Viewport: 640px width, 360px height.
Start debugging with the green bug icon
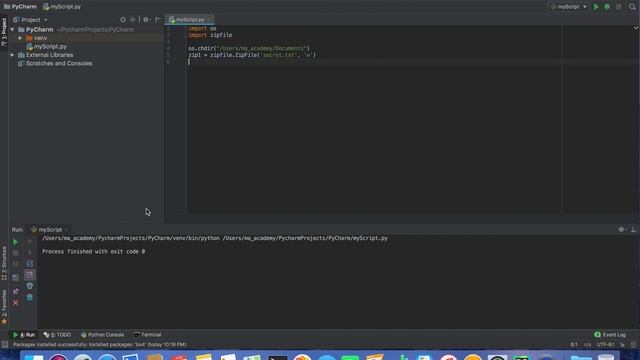(x=607, y=7)
